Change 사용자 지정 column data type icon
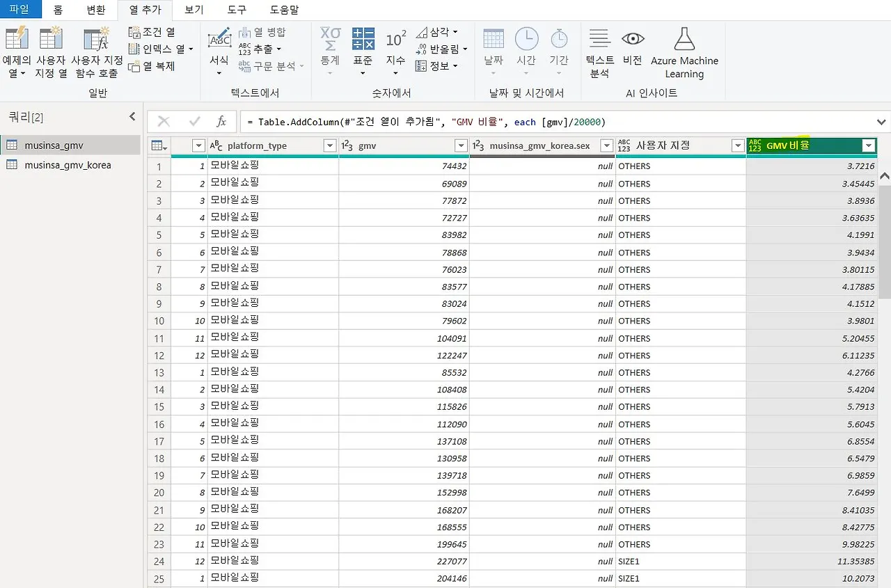This screenshot has height=588, width=891. [624, 146]
